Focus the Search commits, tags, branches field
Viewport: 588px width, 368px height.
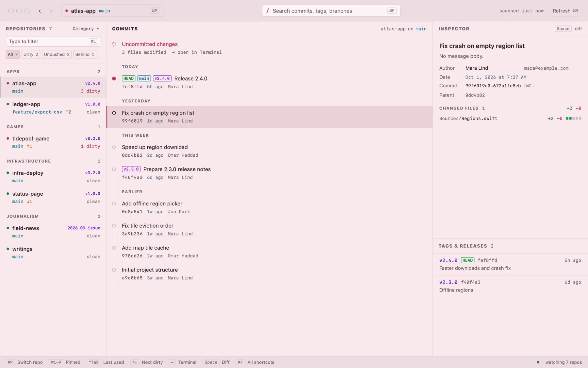[331, 11]
